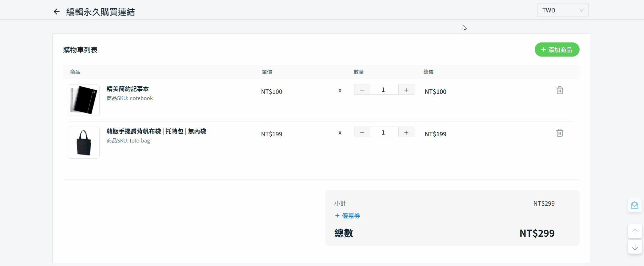Screen dimensions: 644x266
Task: Jump to bottom with the down arrow button
Action: [x=635, y=247]
